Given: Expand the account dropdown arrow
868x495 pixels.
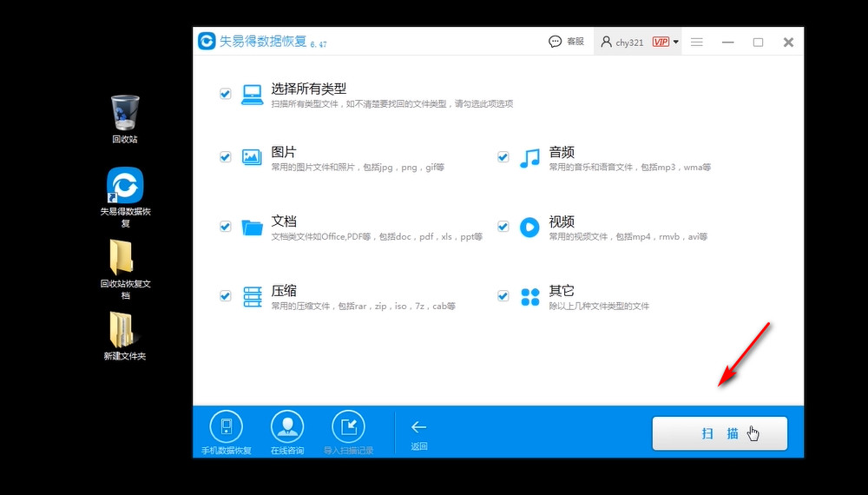Looking at the screenshot, I should tap(676, 42).
